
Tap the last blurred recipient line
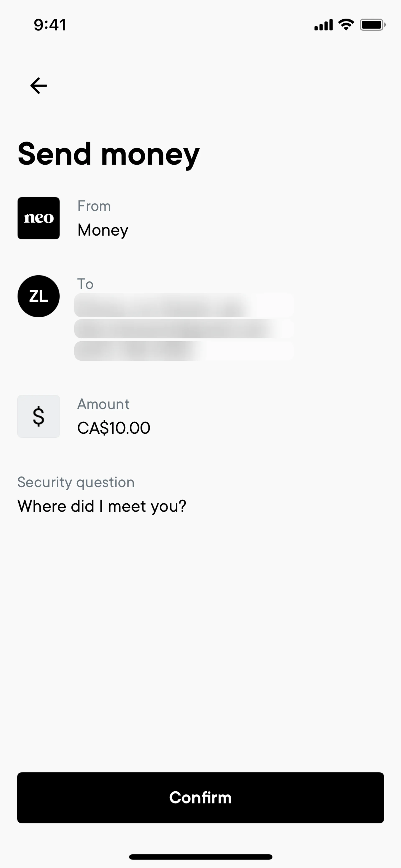point(184,351)
